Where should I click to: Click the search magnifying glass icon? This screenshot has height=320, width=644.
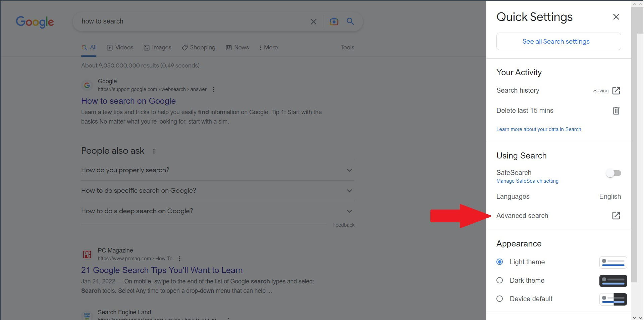pyautogui.click(x=350, y=21)
